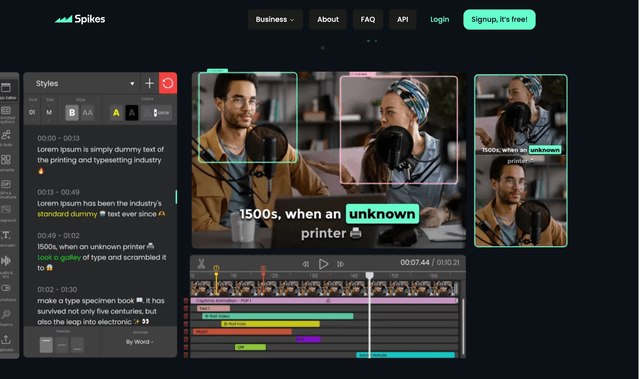This screenshot has width=640, height=379.
Task: Open the FAQ page
Action: 368,20
